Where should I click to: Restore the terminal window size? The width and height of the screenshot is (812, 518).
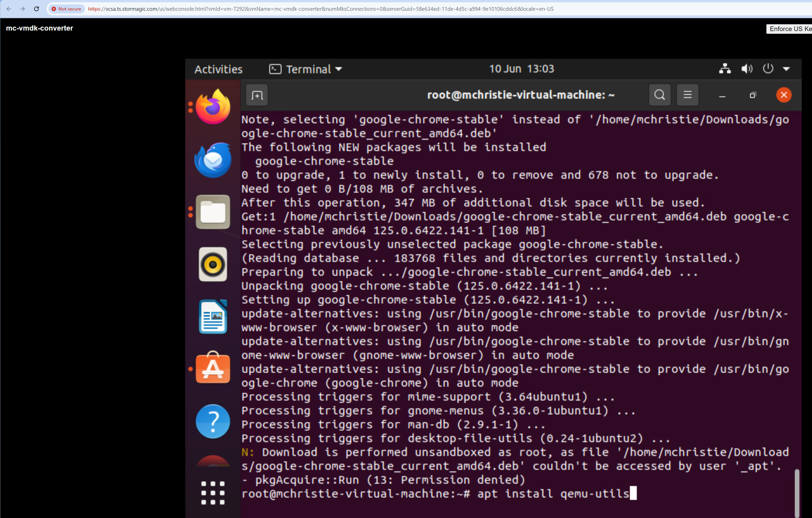753,95
